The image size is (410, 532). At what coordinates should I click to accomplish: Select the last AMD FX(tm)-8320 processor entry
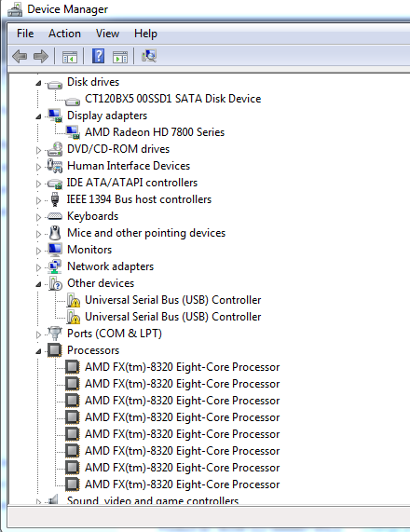[x=183, y=484]
